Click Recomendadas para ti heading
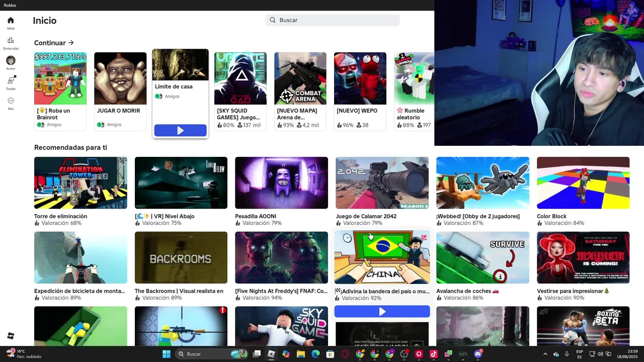Screen dimensions: 644x362 (x=70, y=147)
